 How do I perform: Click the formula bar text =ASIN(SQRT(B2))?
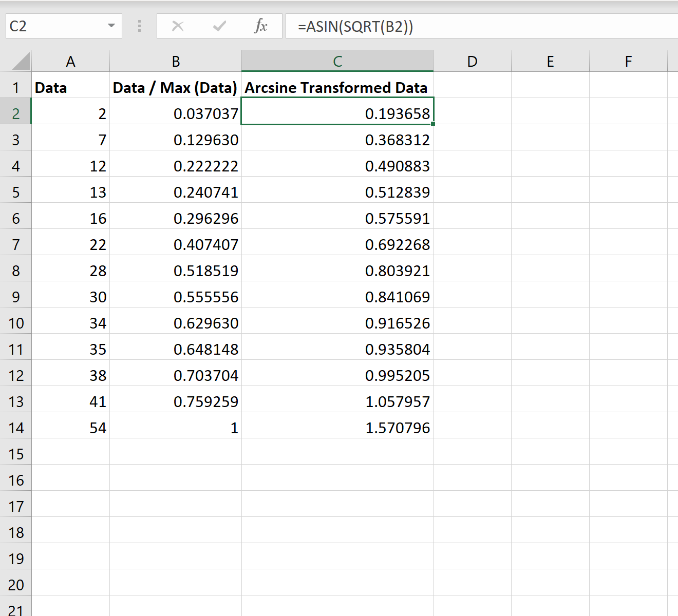tap(355, 27)
